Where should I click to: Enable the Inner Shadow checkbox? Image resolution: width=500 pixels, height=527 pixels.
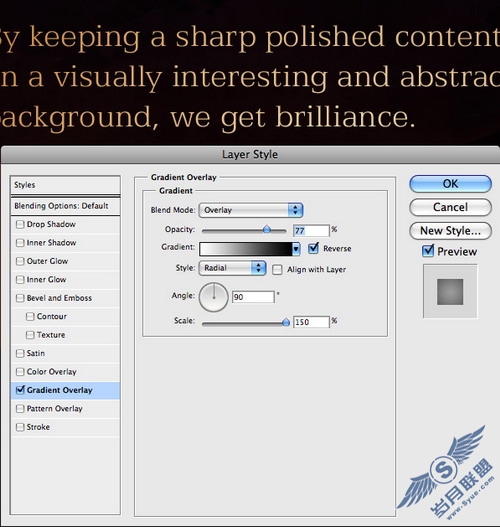20,243
